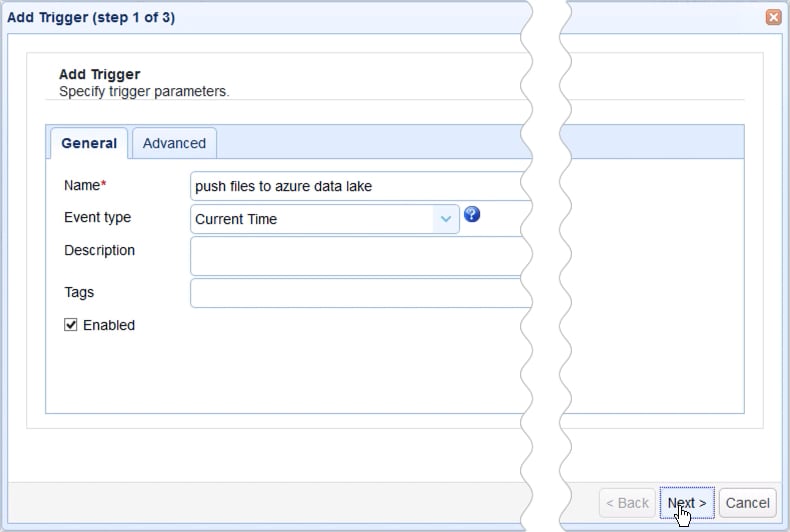Viewport: 790px width, 532px height.
Task: Expand the Event type dropdown arrow
Action: [446, 219]
